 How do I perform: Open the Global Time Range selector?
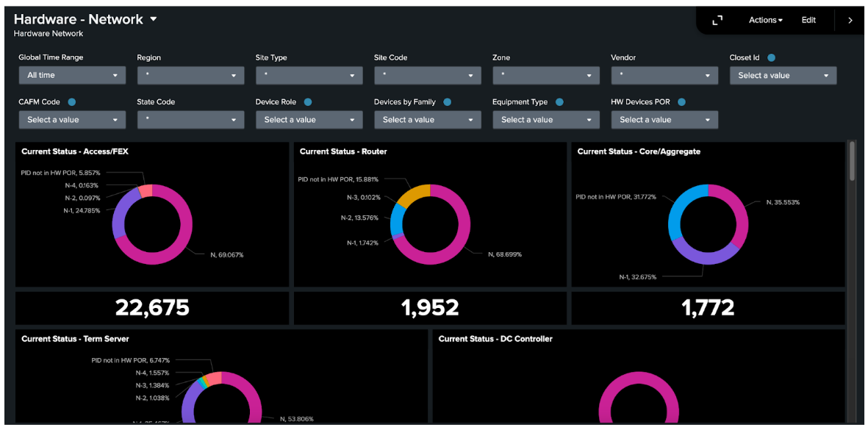pos(71,75)
